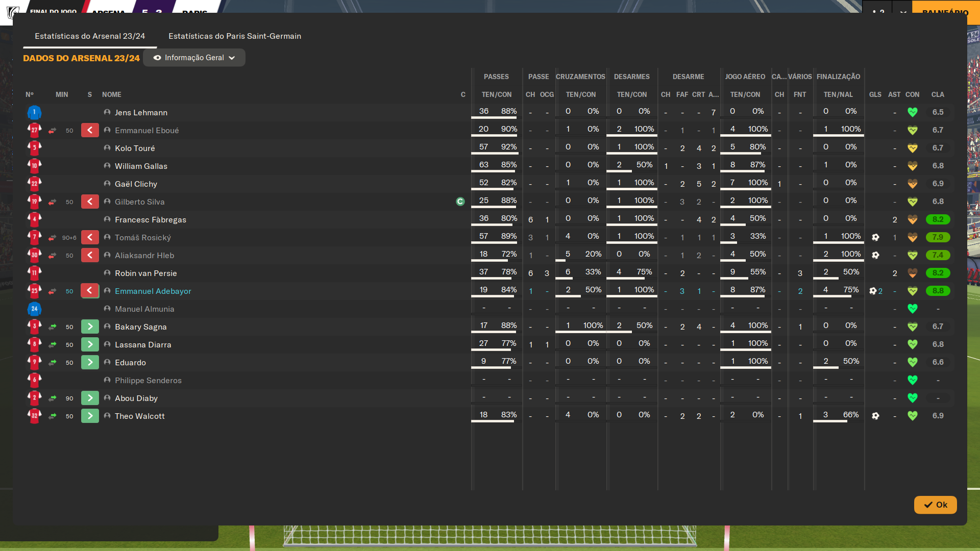Sort players by NOME column header
This screenshot has height=551, width=980.
pyautogui.click(x=111, y=94)
